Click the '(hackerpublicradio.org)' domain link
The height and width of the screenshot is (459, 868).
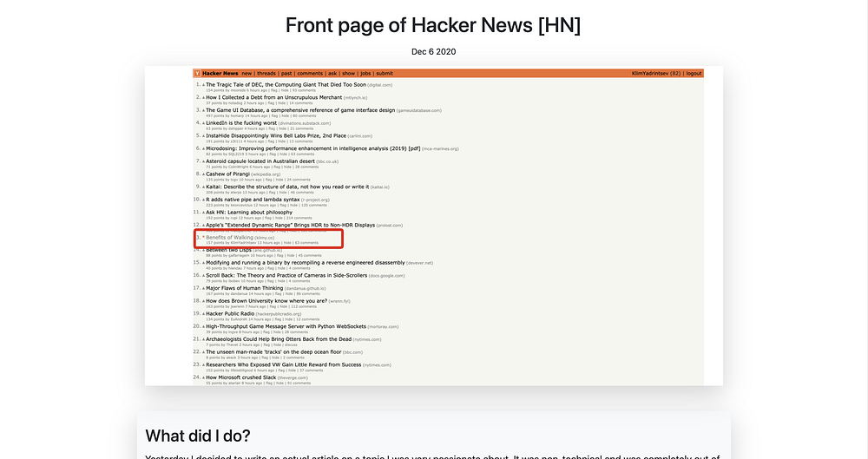279,314
